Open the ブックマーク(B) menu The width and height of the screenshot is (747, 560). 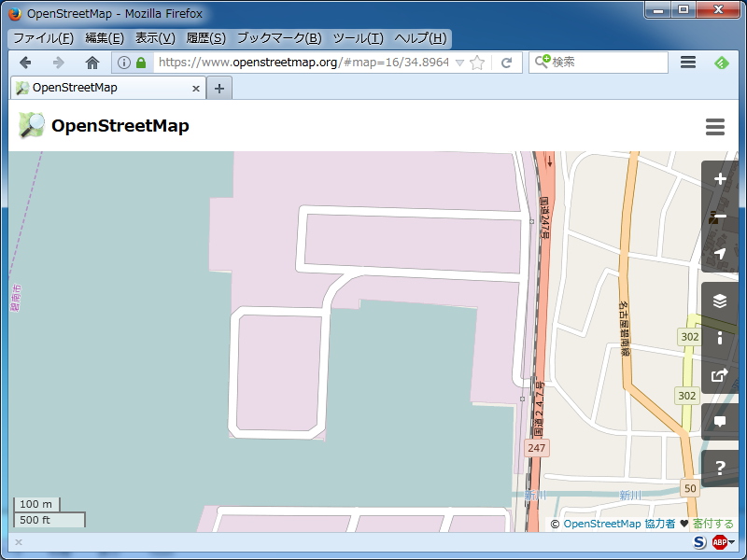[279, 38]
